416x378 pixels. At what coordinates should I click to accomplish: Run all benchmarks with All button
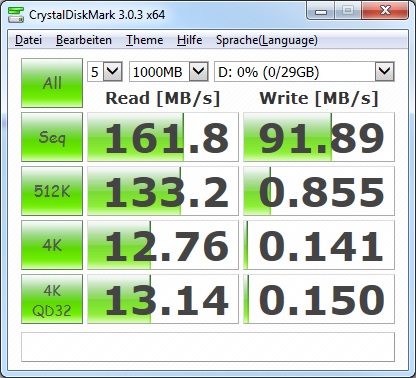[x=52, y=83]
